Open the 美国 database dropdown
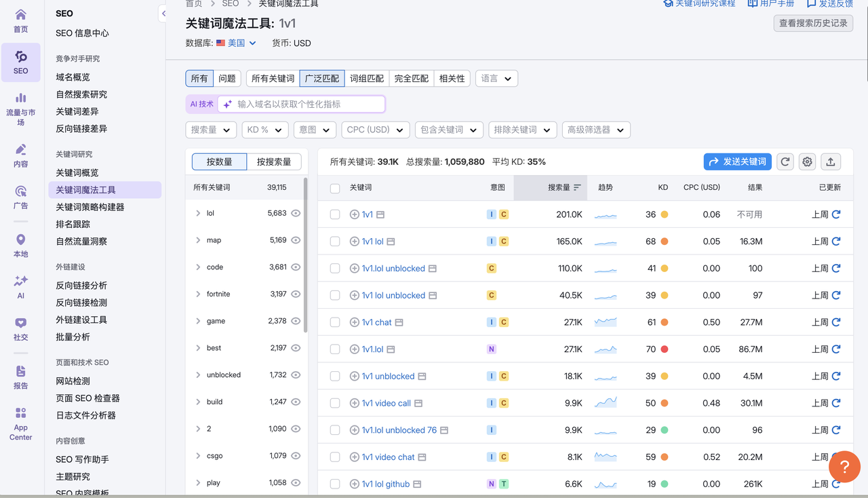The image size is (868, 498). (x=236, y=43)
